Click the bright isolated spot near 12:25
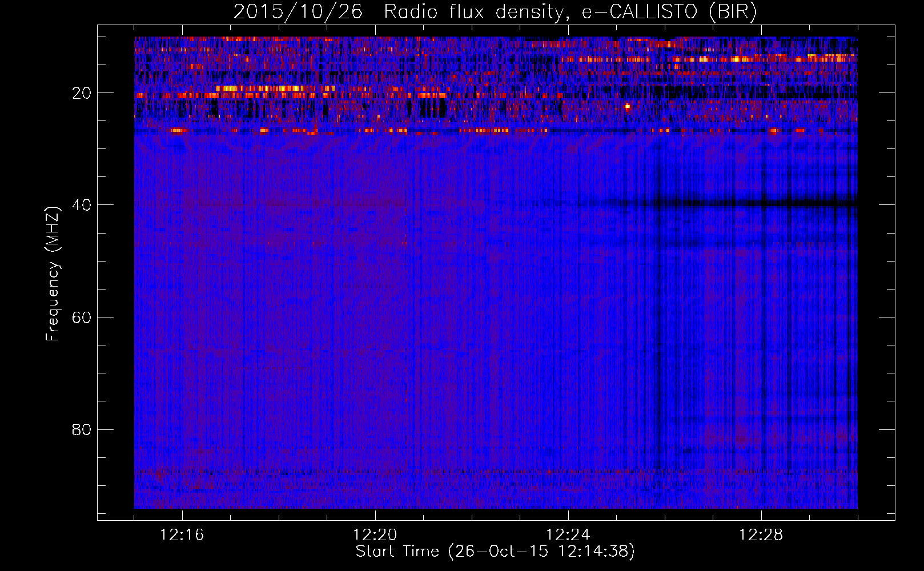Image resolution: width=924 pixels, height=571 pixels. coord(628,106)
